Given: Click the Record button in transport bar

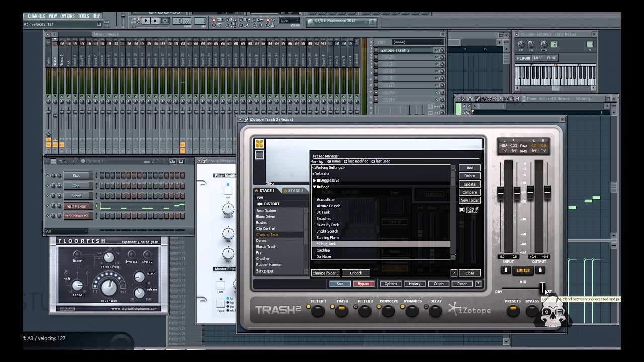Looking at the screenshot, I should (164, 21).
